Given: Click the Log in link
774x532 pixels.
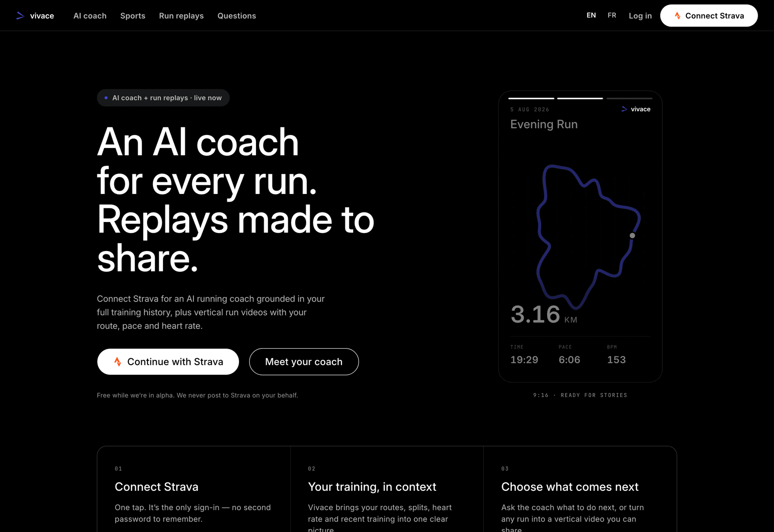Looking at the screenshot, I should [x=640, y=16].
